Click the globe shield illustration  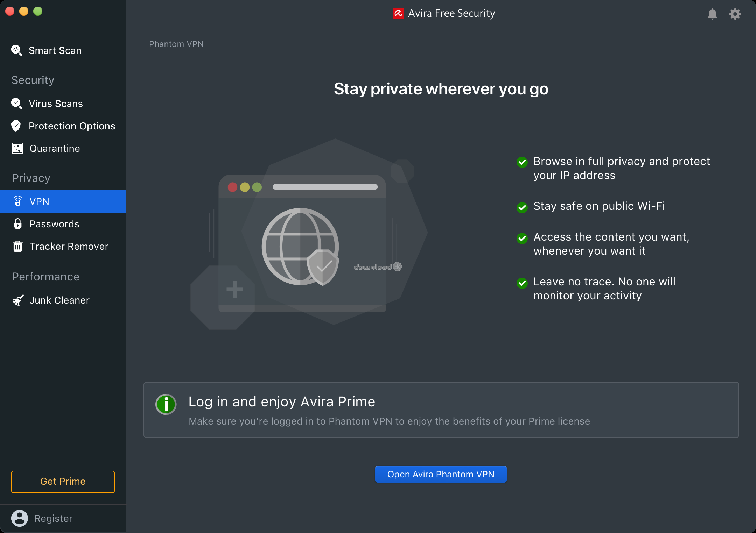click(x=300, y=247)
